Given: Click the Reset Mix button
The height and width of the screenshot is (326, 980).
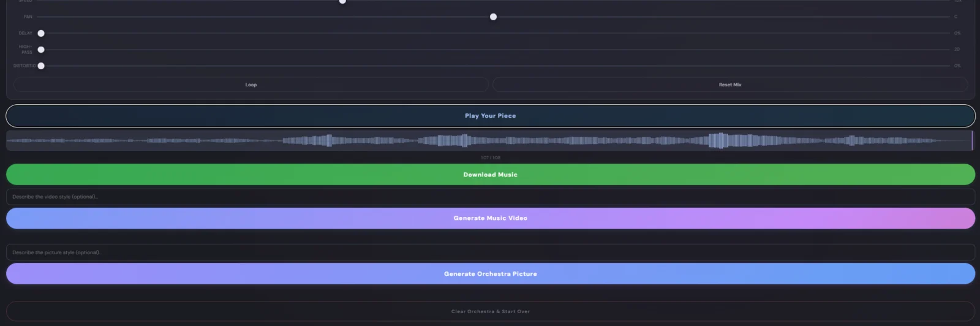Looking at the screenshot, I should tap(730, 85).
